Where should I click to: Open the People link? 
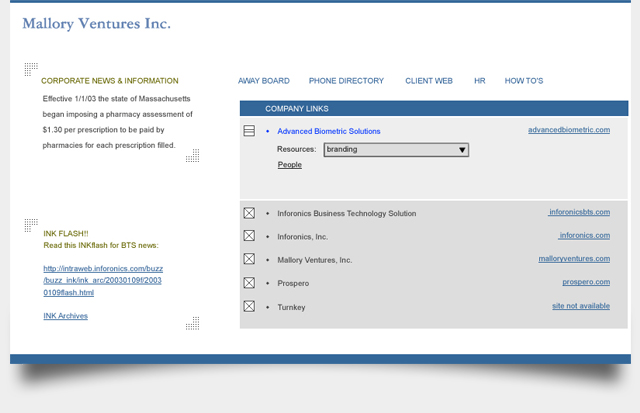pyautogui.click(x=290, y=164)
